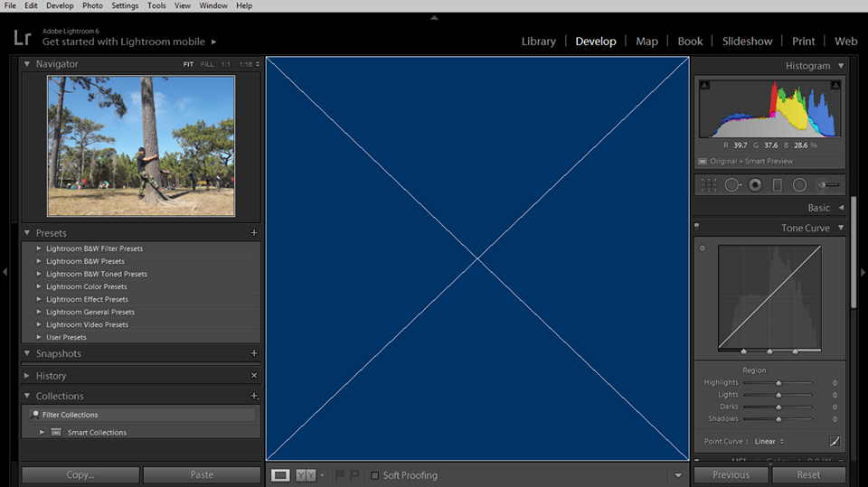Collapse the Presets panel
Screen dimensions: 868x487
[x=26, y=233]
